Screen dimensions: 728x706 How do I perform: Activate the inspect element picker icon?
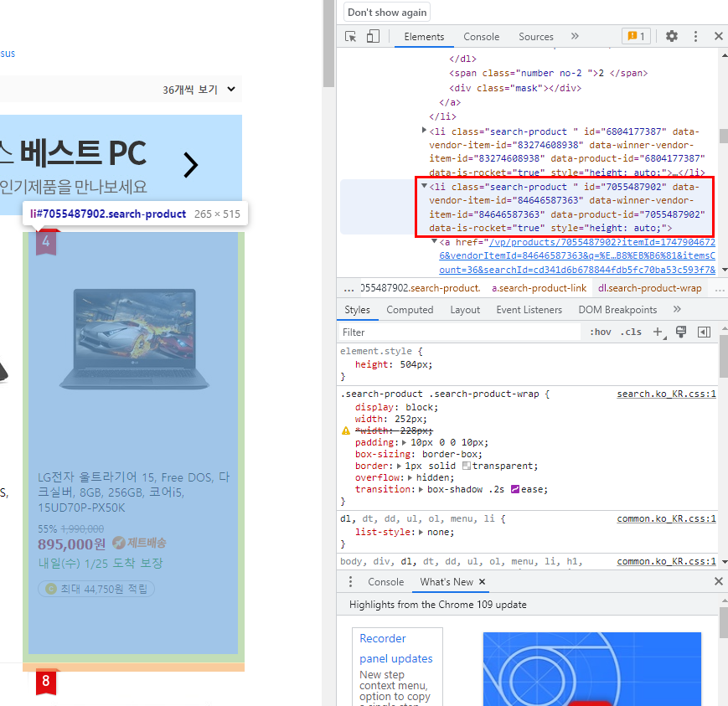[351, 36]
